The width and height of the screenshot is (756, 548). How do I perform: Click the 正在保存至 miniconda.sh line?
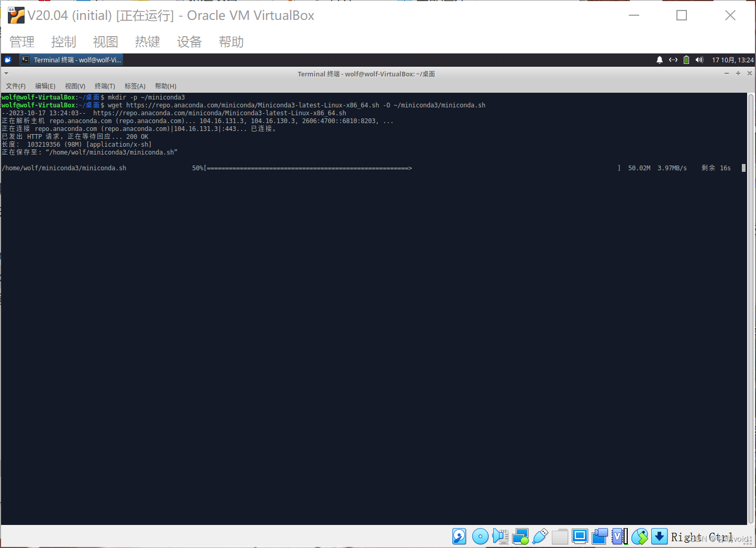pos(90,152)
